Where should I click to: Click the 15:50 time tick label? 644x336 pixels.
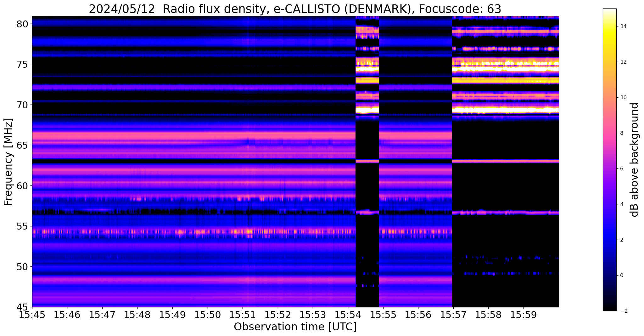tap(208, 315)
